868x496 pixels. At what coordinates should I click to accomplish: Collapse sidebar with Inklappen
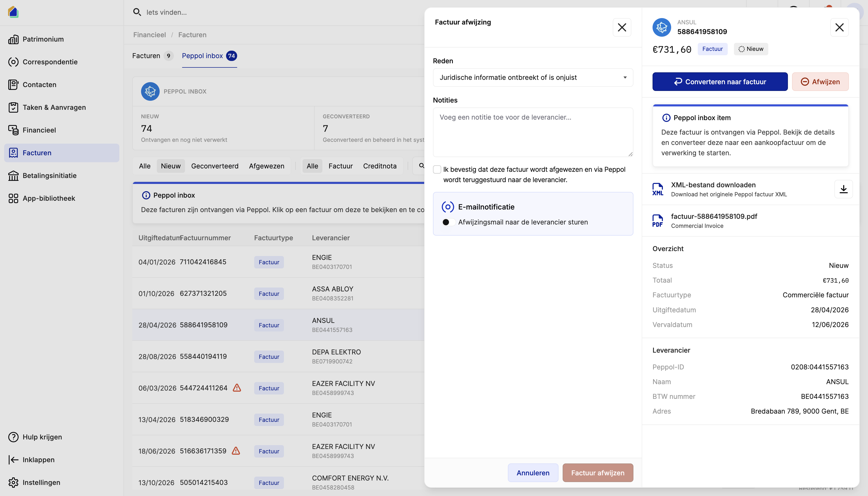point(62,460)
